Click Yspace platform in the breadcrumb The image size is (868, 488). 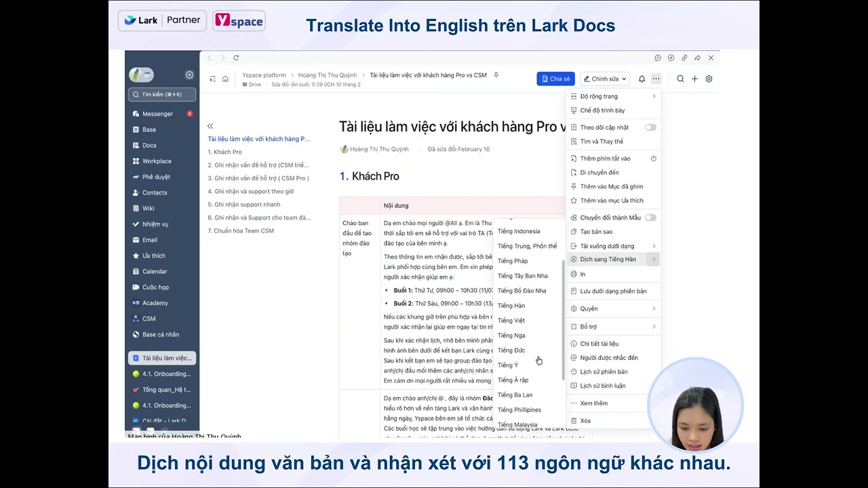(264, 75)
